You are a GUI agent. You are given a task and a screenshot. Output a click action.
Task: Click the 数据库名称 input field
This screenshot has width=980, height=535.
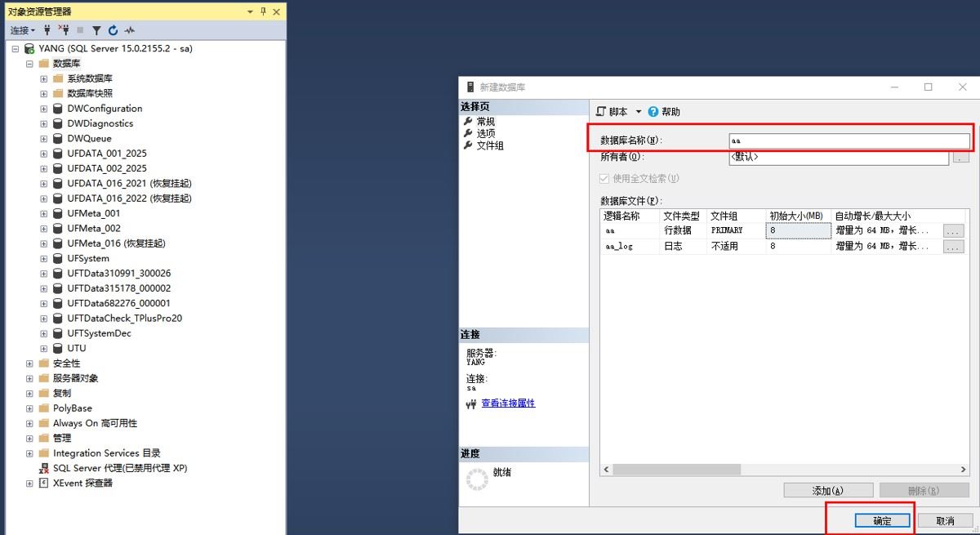849,140
